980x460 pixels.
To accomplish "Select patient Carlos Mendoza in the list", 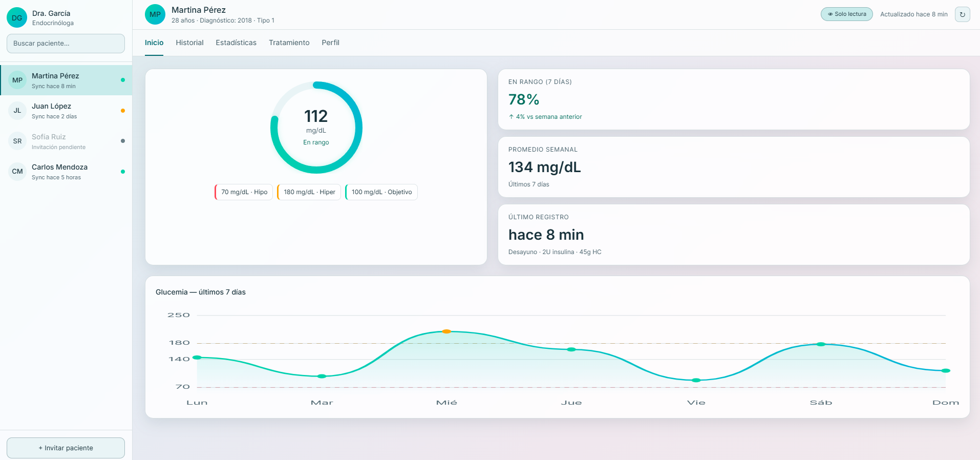I will (66, 172).
